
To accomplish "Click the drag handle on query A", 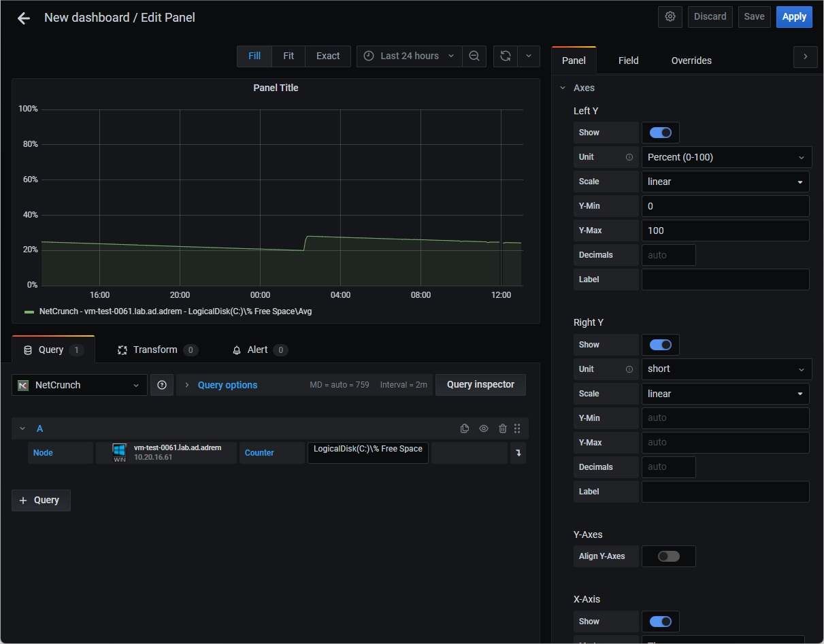I will (517, 428).
